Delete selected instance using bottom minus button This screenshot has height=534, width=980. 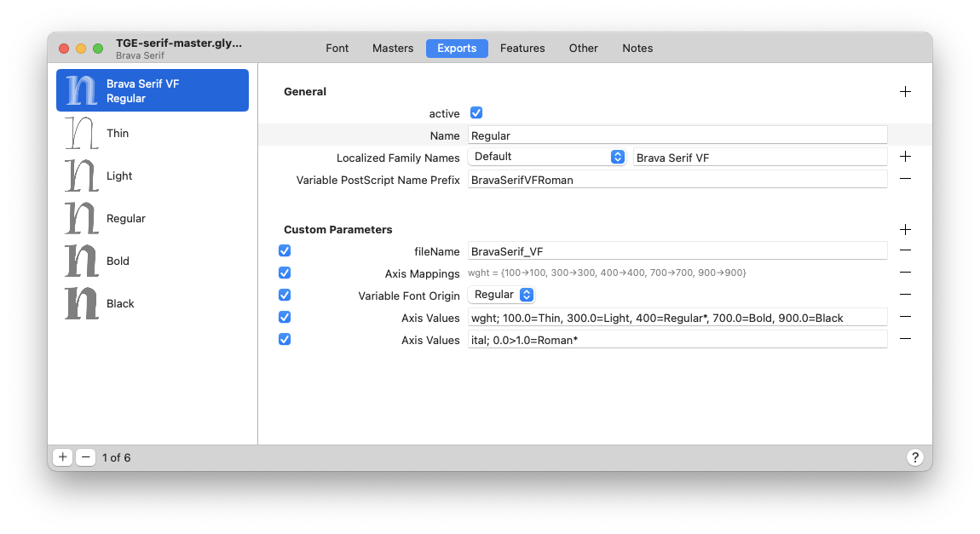[85, 457]
